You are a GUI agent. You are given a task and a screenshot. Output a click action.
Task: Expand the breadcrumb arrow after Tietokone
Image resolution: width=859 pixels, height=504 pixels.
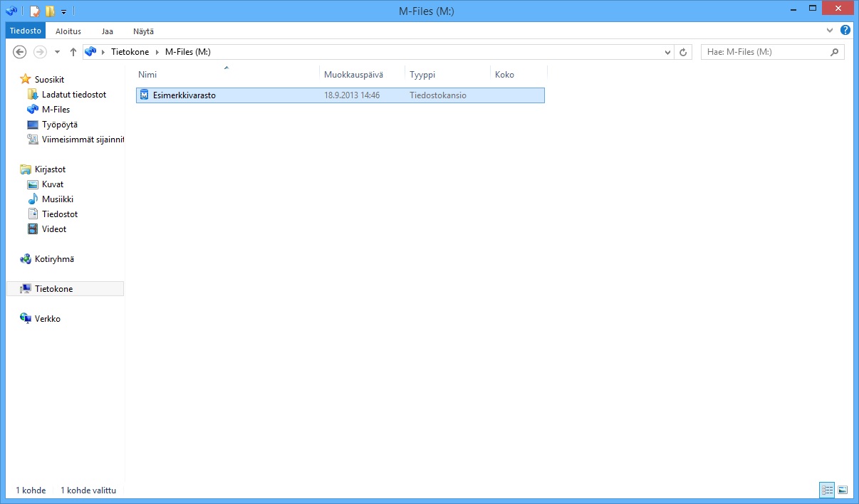(157, 52)
